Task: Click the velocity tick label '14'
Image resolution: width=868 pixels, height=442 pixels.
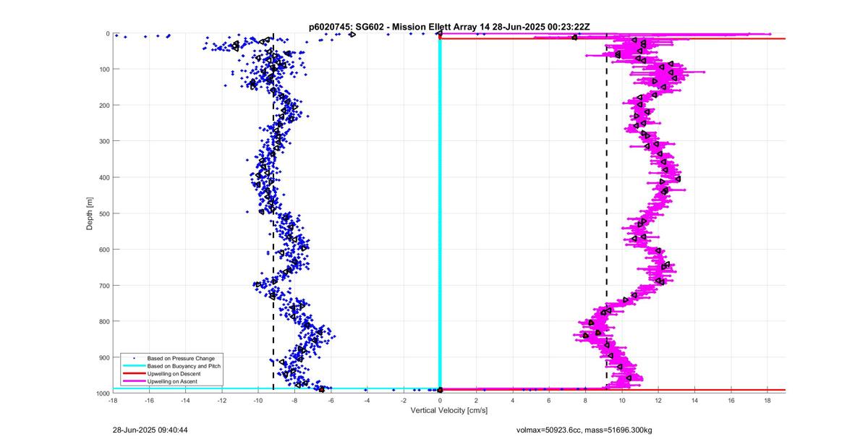Action: [694, 400]
